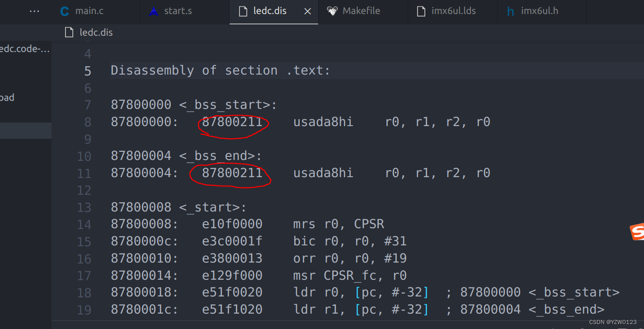
Task: Click line number 13 in the gutter
Action: [x=84, y=207]
